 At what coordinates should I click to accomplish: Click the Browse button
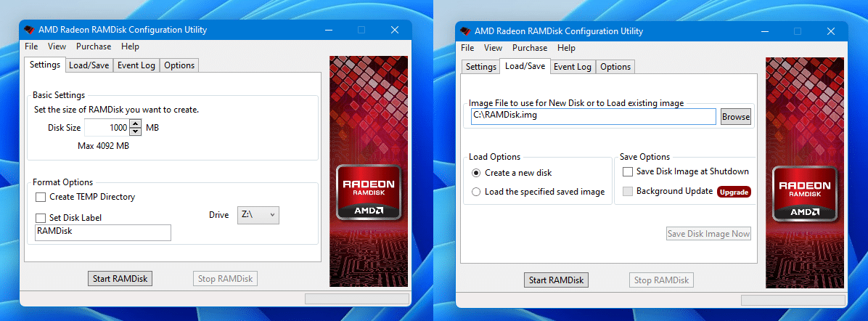pyautogui.click(x=736, y=117)
